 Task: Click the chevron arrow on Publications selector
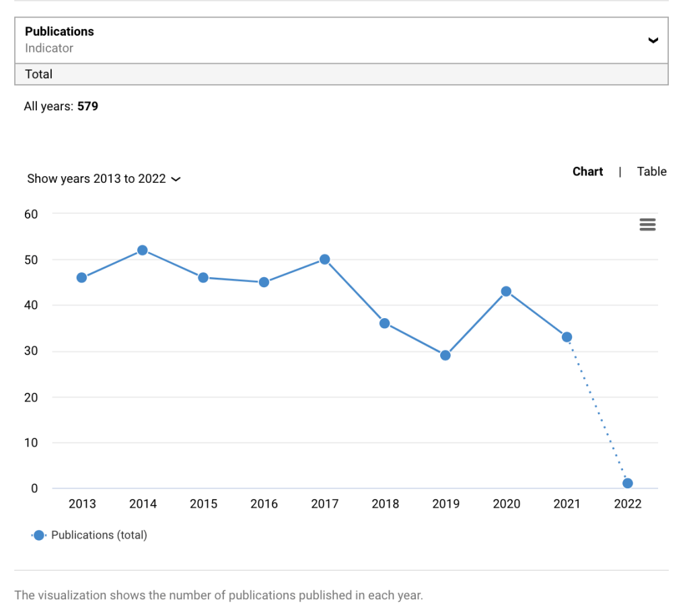tap(652, 40)
